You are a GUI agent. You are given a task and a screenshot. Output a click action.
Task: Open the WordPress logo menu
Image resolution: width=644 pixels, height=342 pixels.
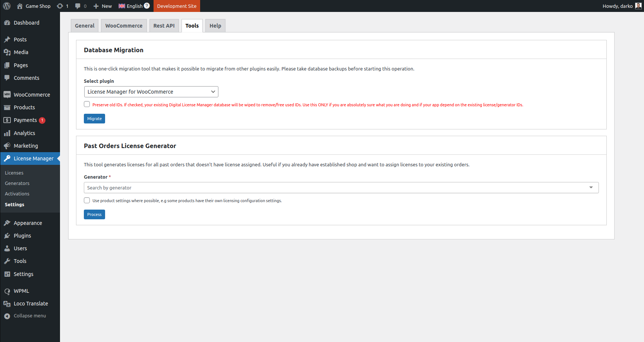coord(7,6)
